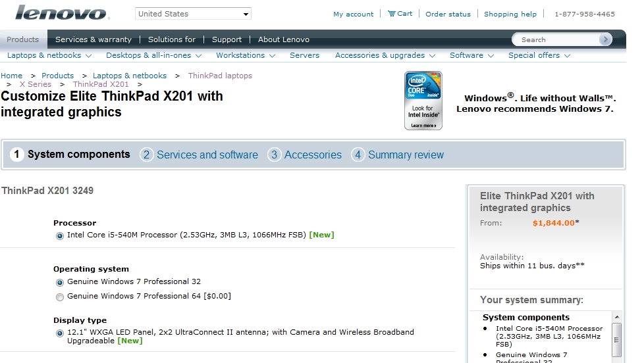Click step 2 circle icon
Image resolution: width=644 pixels, height=363 pixels.
pyautogui.click(x=146, y=155)
